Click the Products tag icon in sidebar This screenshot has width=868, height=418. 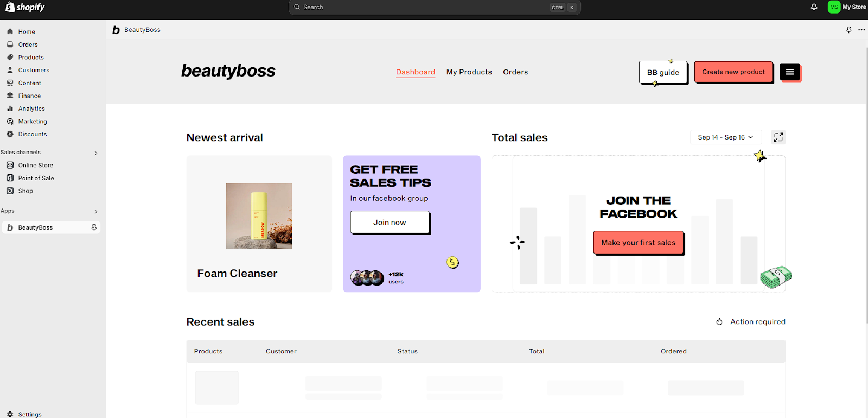pyautogui.click(x=10, y=57)
